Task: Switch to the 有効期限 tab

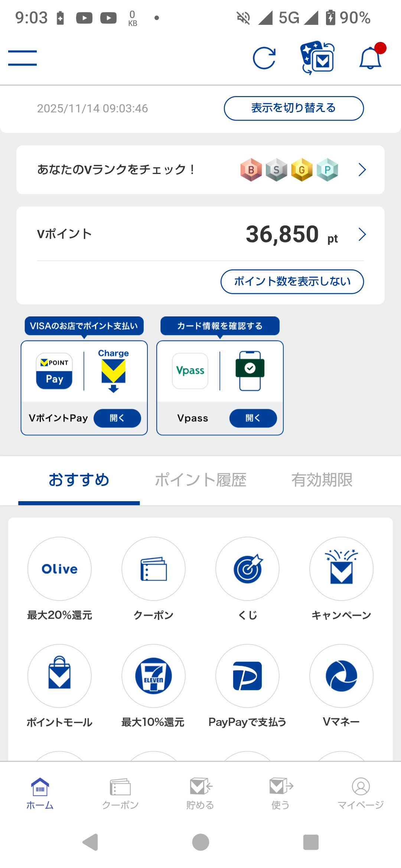Action: (322, 480)
